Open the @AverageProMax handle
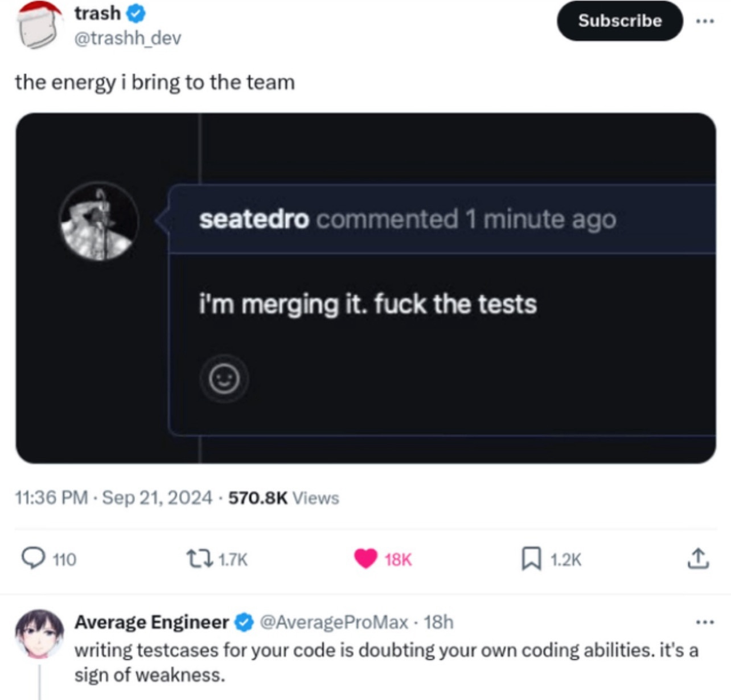 click(334, 623)
